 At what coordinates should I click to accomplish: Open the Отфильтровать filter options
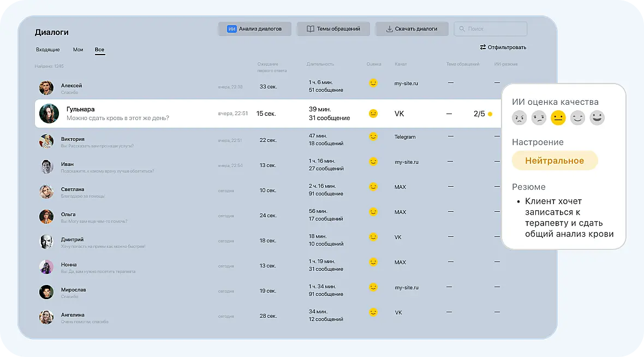pos(503,47)
